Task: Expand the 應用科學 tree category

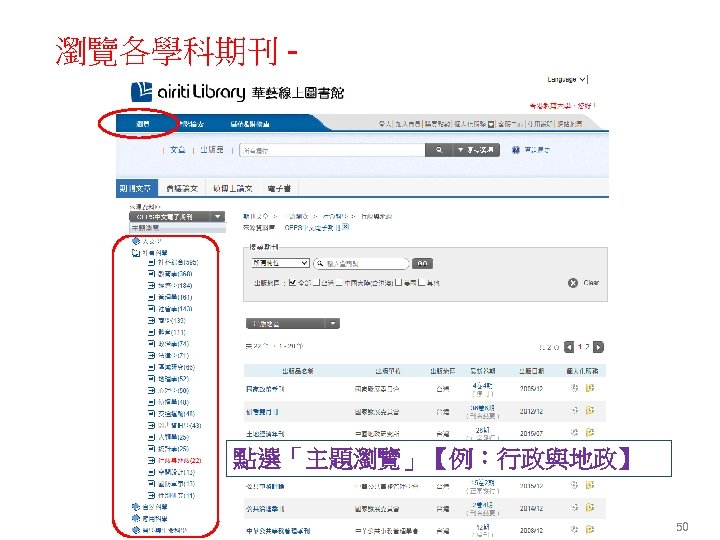Action: click(135, 518)
